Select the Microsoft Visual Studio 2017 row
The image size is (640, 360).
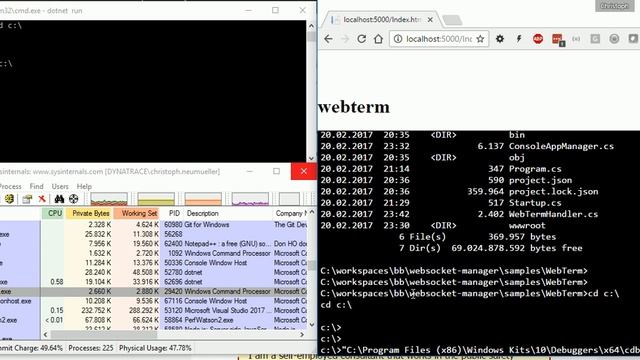pyautogui.click(x=153, y=311)
